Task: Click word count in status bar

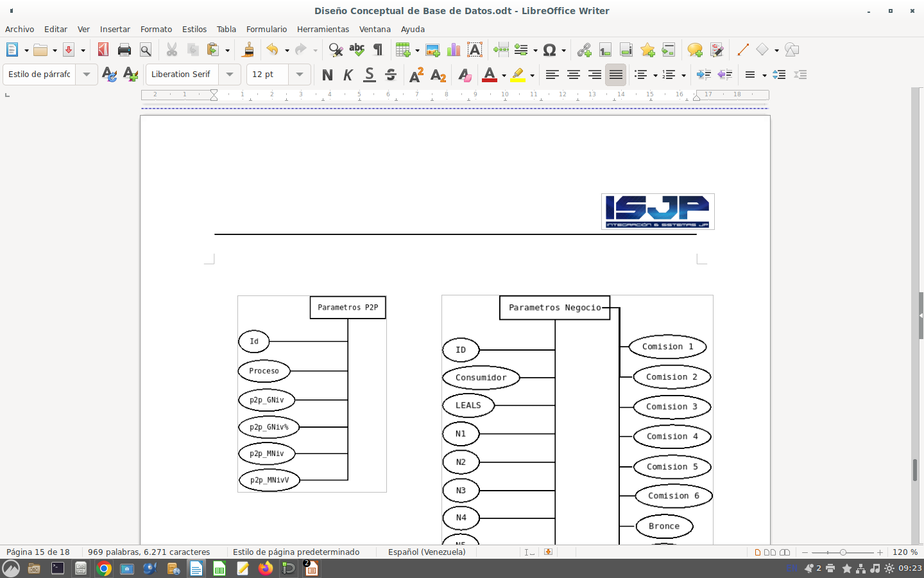Action: point(149,552)
